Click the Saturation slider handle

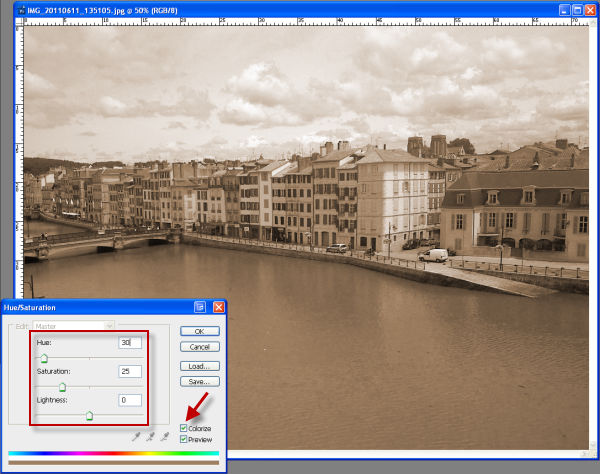tap(62, 386)
